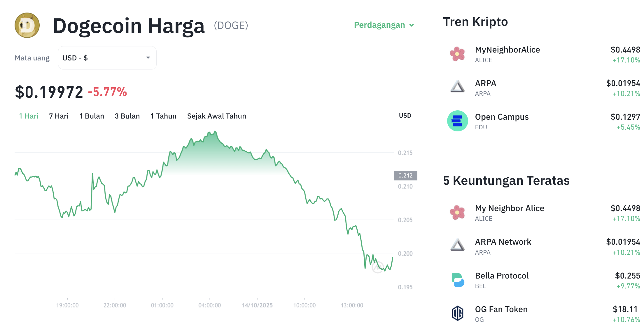Screen dimensions: 644x327
Task: Switch chart to 7 Hari range
Action: (x=59, y=116)
